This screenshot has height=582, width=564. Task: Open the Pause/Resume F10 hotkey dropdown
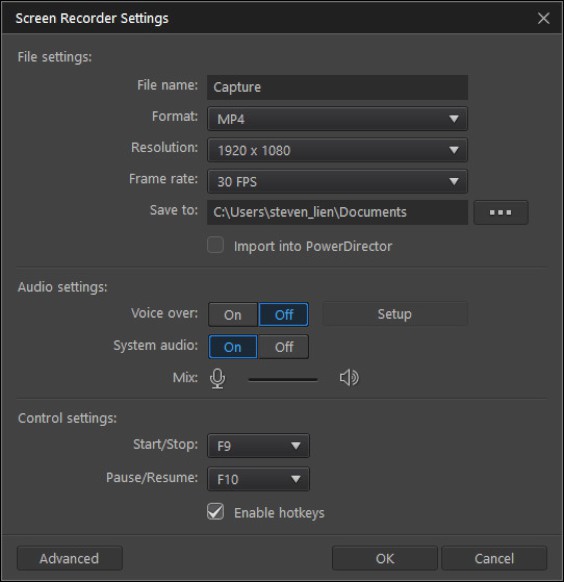[258, 479]
